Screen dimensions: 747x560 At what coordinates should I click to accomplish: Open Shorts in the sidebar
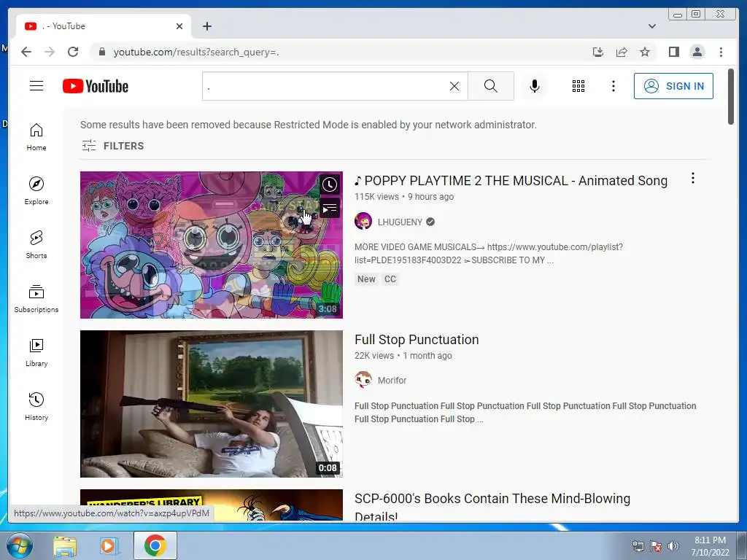point(36,245)
